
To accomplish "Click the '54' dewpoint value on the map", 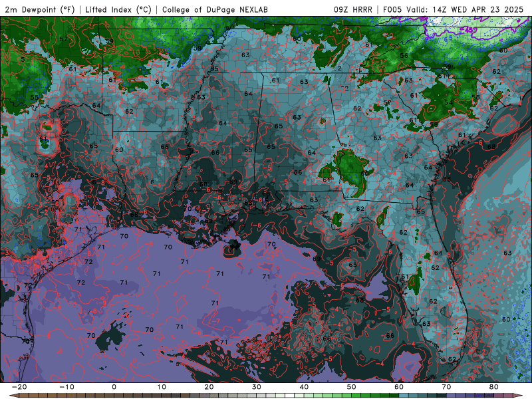I will click(x=448, y=102).
